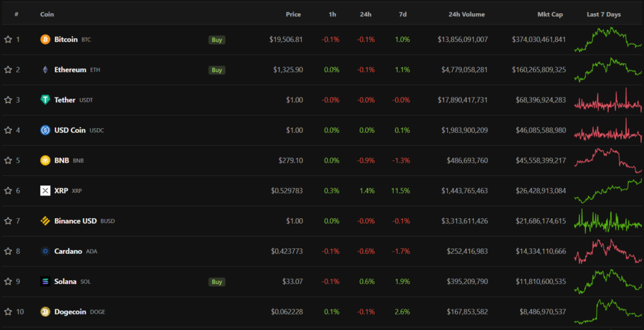
Task: Toggle the Solana star favorite
Action: coord(8,282)
